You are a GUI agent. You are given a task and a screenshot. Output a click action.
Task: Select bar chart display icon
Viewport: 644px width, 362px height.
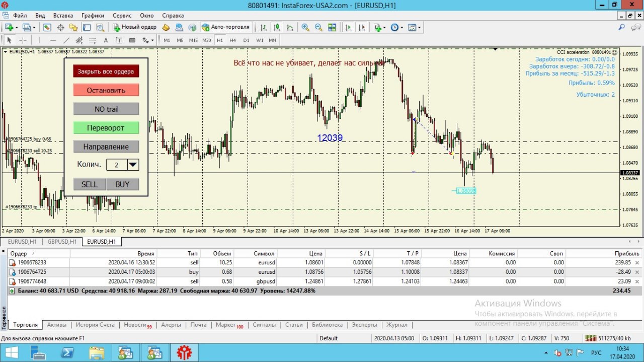pos(264,27)
